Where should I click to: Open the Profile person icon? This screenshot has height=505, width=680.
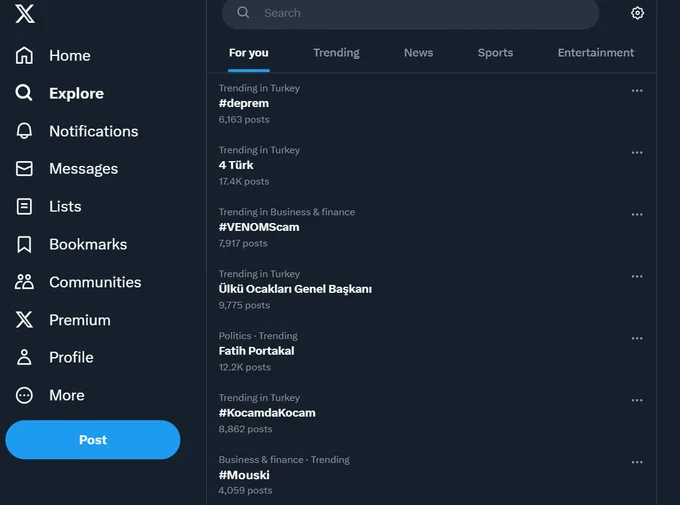[x=24, y=357]
